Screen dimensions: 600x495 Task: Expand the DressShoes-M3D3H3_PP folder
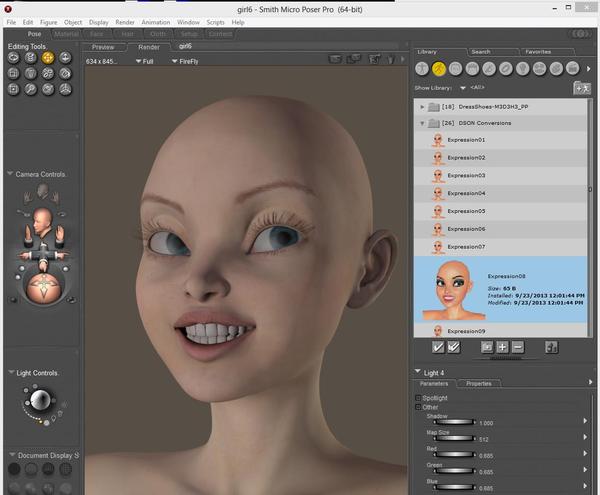[423, 106]
